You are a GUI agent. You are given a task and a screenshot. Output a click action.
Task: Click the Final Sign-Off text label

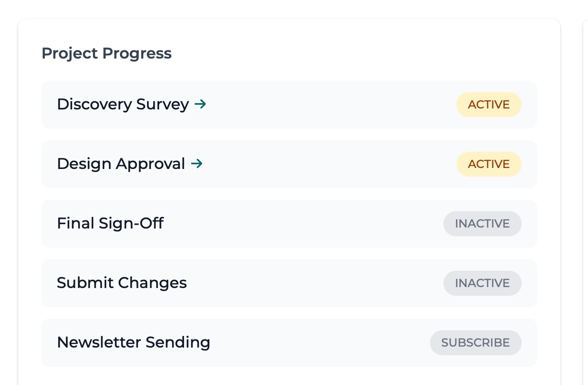pyautogui.click(x=110, y=223)
